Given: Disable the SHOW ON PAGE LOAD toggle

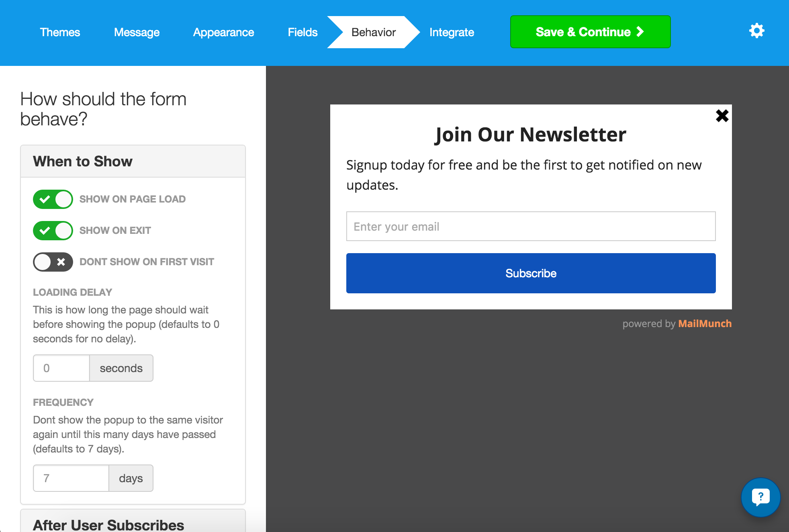Looking at the screenshot, I should pos(53,199).
